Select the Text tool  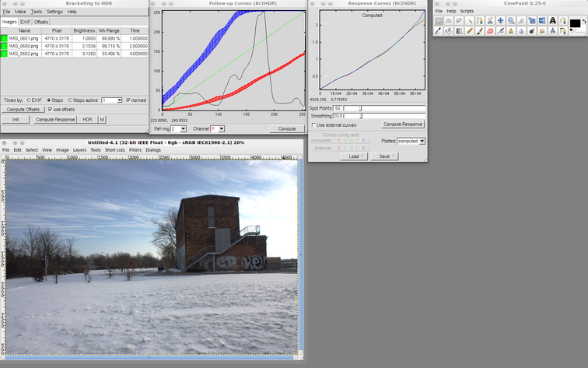(552, 21)
